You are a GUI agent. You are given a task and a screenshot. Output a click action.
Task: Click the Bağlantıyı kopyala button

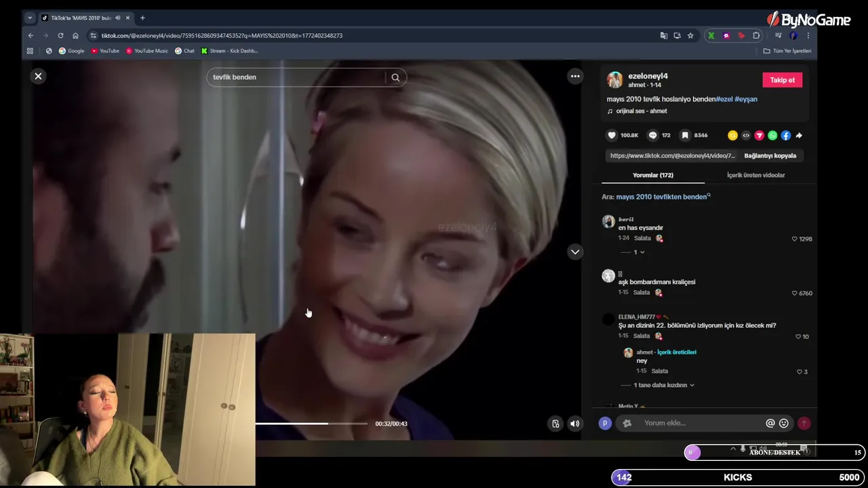point(770,156)
